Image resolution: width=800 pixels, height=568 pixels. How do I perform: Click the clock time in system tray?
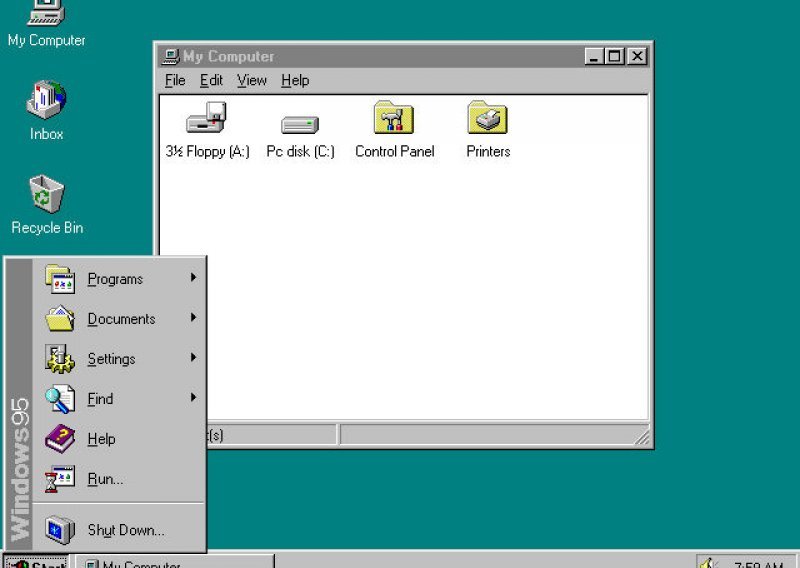click(758, 564)
